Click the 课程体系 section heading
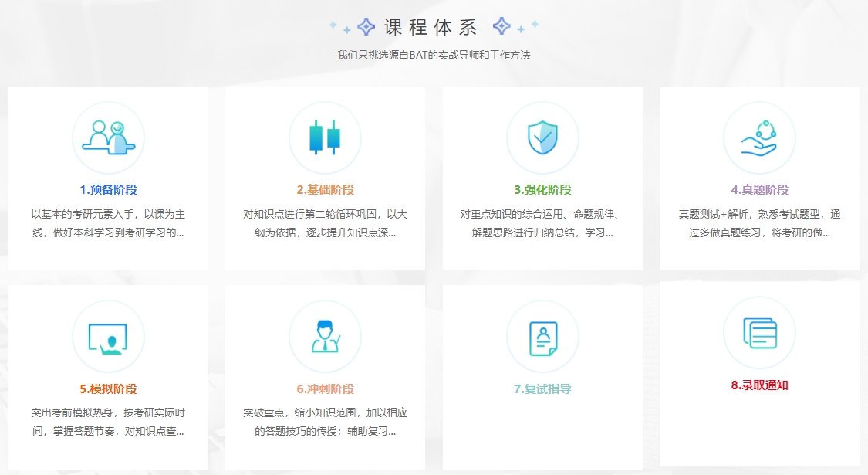This screenshot has width=868, height=475. click(431, 28)
